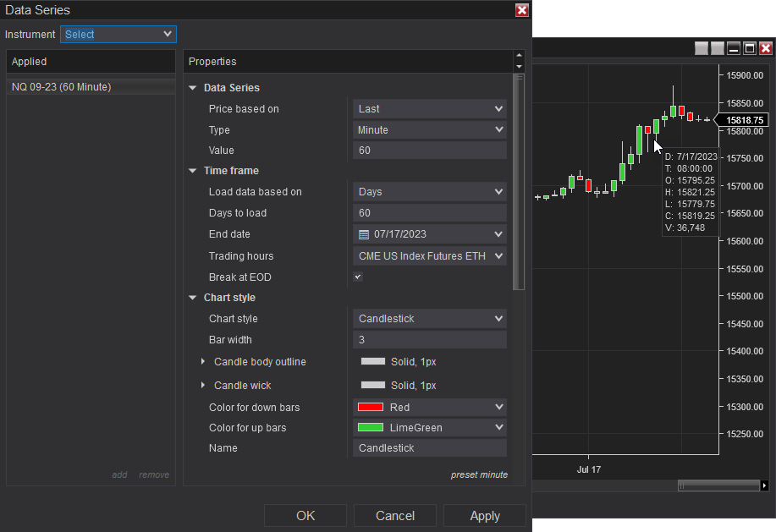Click the Candle wick color swatch

[x=373, y=385]
